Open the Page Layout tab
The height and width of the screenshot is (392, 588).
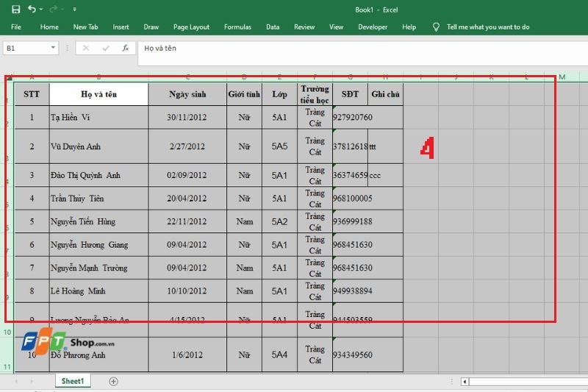191,27
